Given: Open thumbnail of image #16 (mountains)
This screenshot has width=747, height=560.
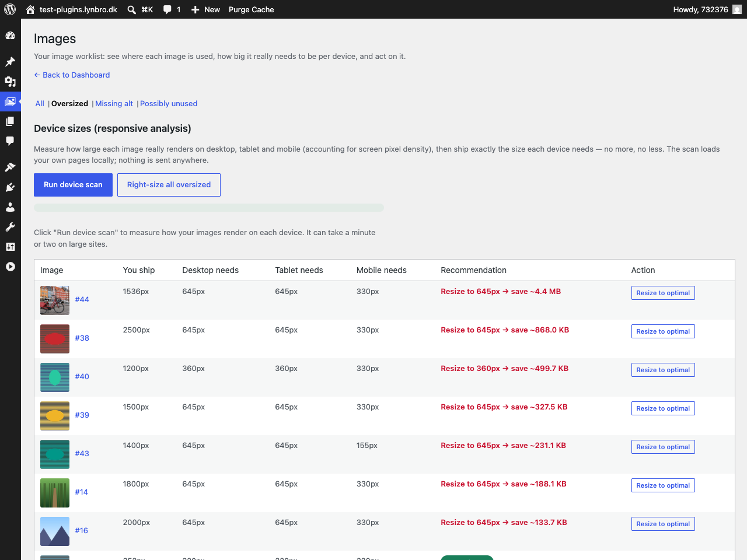Looking at the screenshot, I should click(55, 531).
